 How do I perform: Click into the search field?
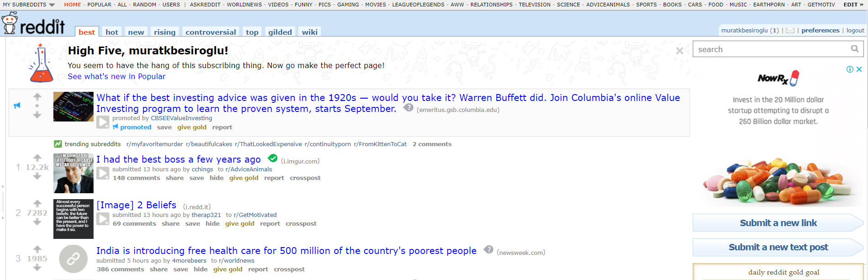[x=771, y=49]
